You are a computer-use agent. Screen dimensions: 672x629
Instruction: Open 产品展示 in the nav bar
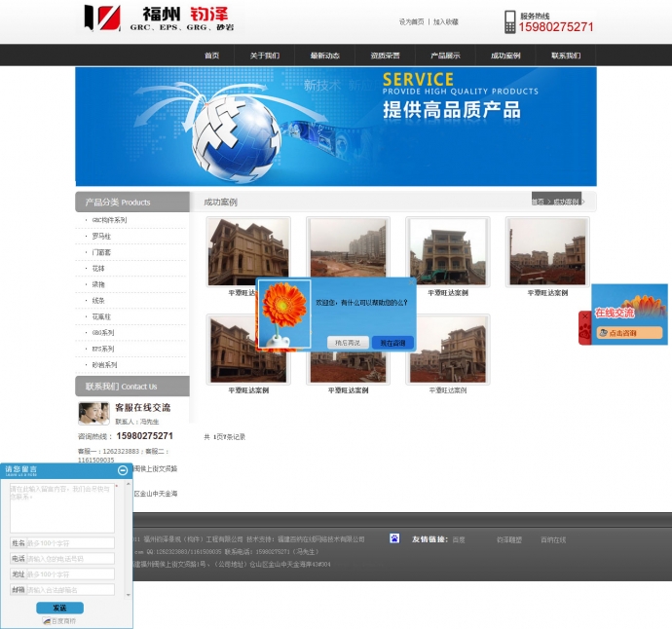click(445, 55)
